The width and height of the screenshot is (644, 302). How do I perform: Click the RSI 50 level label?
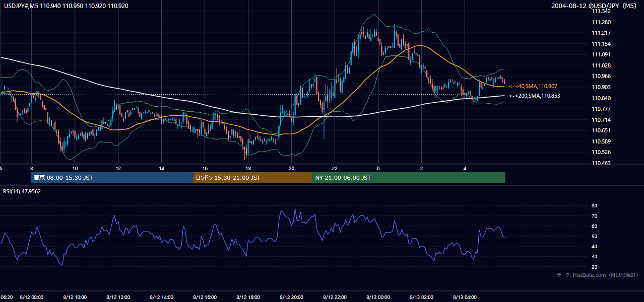(x=594, y=236)
